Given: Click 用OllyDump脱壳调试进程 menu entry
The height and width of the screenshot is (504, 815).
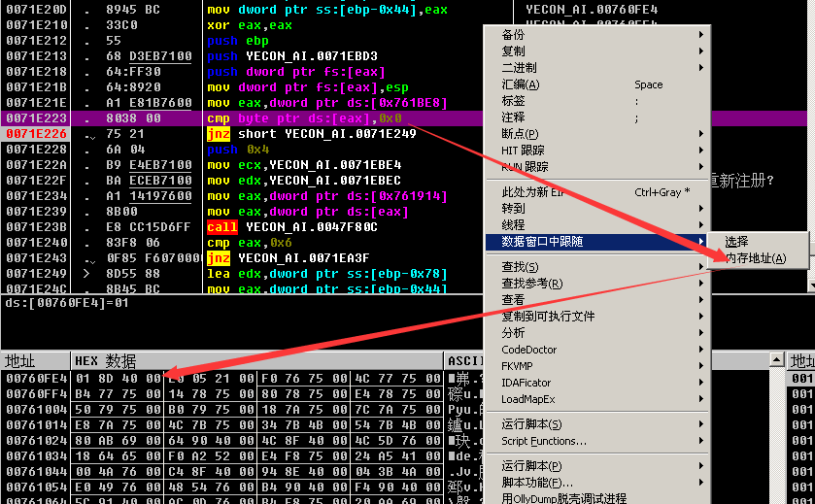Looking at the screenshot, I should tap(563, 498).
